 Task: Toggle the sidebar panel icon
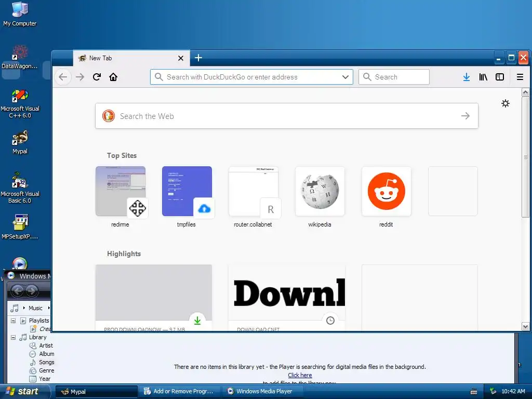click(x=500, y=77)
